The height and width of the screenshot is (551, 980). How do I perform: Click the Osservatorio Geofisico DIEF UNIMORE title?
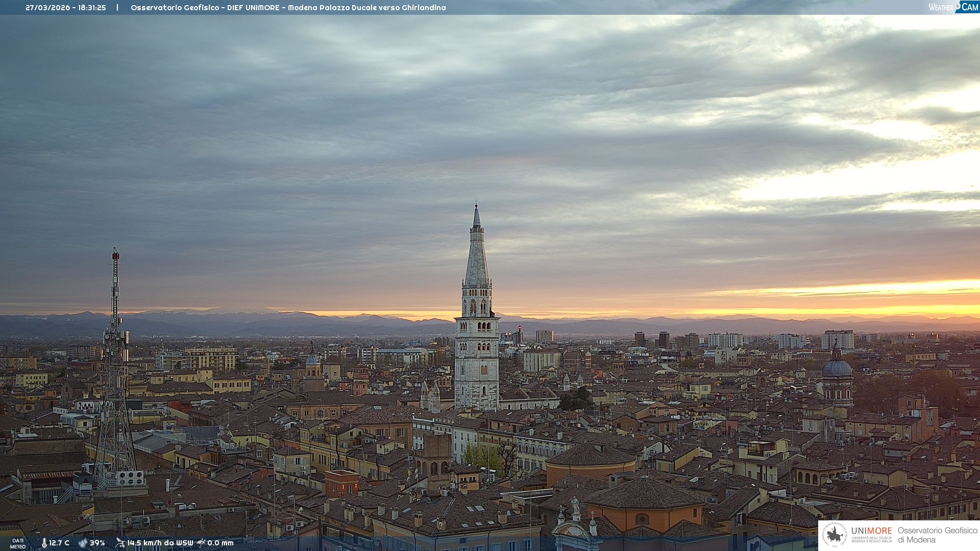[288, 8]
